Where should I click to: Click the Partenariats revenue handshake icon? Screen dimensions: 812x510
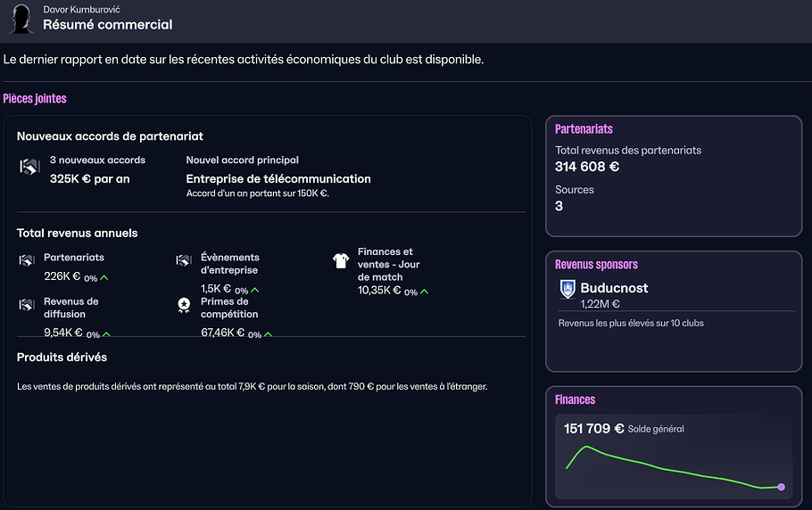coord(27,261)
